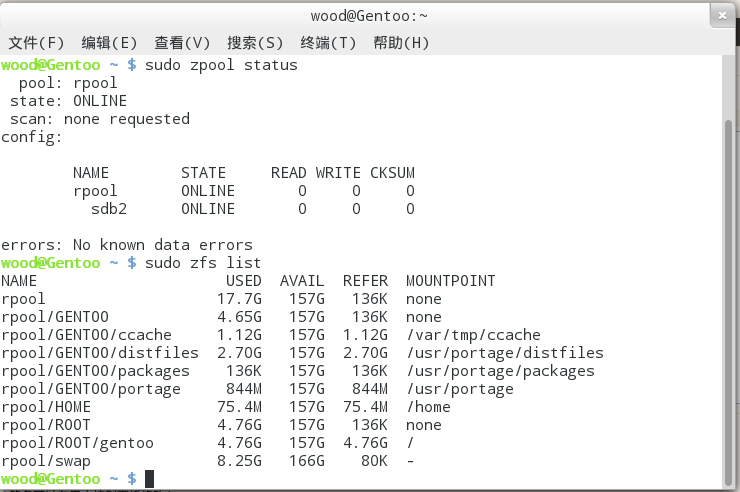The width and height of the screenshot is (740, 492).
Task: Click the rpool/GENTOO/ccache dataset name
Action: pos(86,335)
